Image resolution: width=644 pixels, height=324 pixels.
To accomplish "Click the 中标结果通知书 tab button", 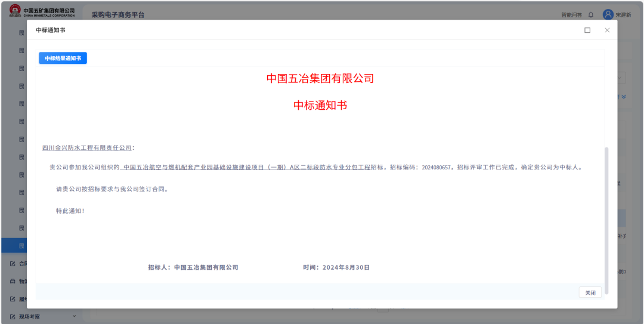I will (x=63, y=58).
